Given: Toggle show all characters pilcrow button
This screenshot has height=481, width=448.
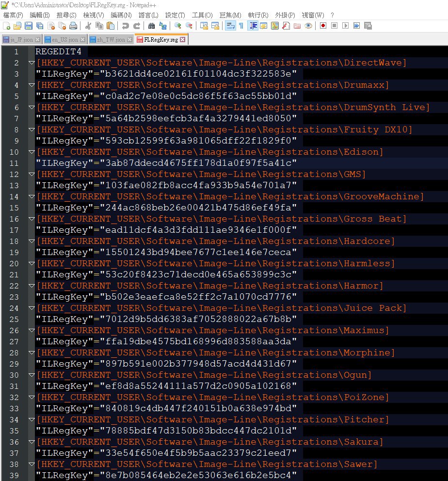Looking at the screenshot, I should (241, 26).
